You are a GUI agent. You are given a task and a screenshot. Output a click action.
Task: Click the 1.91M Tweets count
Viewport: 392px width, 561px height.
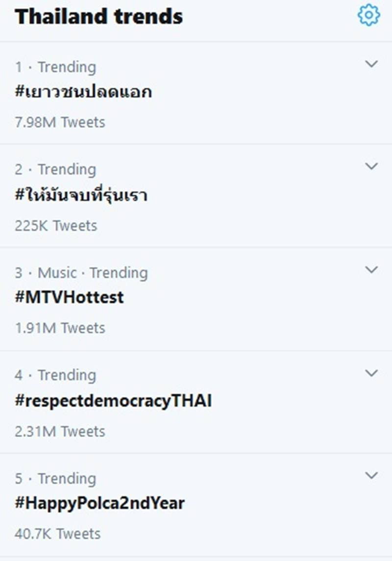click(60, 328)
